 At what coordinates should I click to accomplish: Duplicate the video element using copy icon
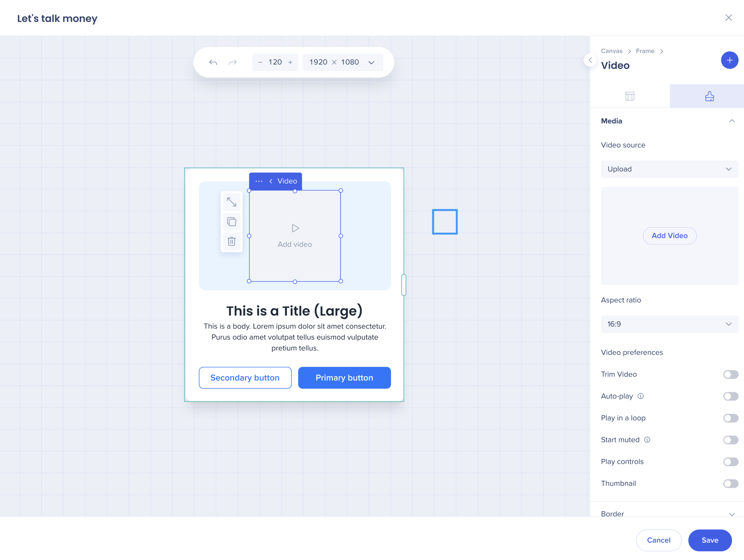pos(232,222)
